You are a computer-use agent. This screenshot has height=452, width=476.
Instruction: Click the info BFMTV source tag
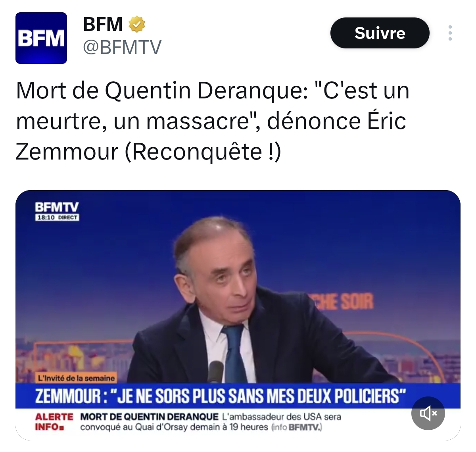(x=297, y=427)
